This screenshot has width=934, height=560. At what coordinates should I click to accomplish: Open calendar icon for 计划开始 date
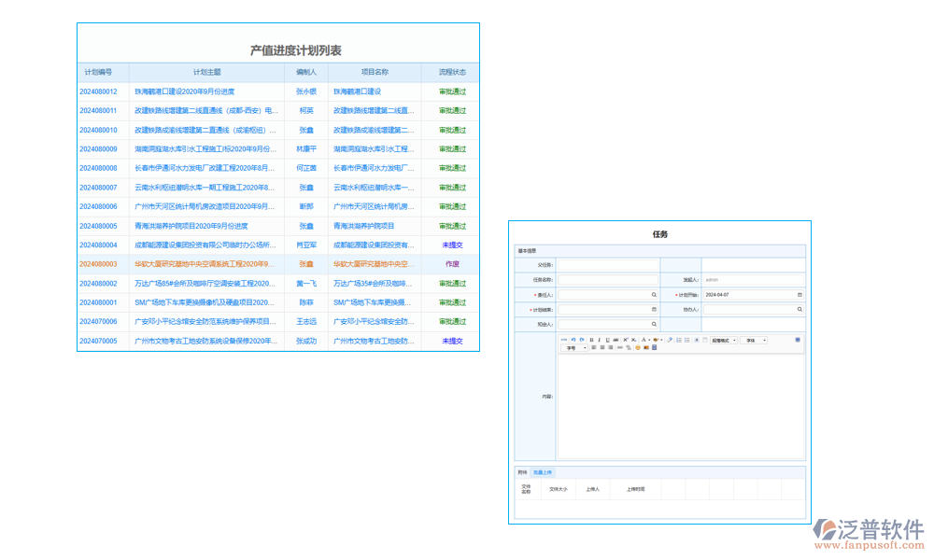tap(800, 295)
